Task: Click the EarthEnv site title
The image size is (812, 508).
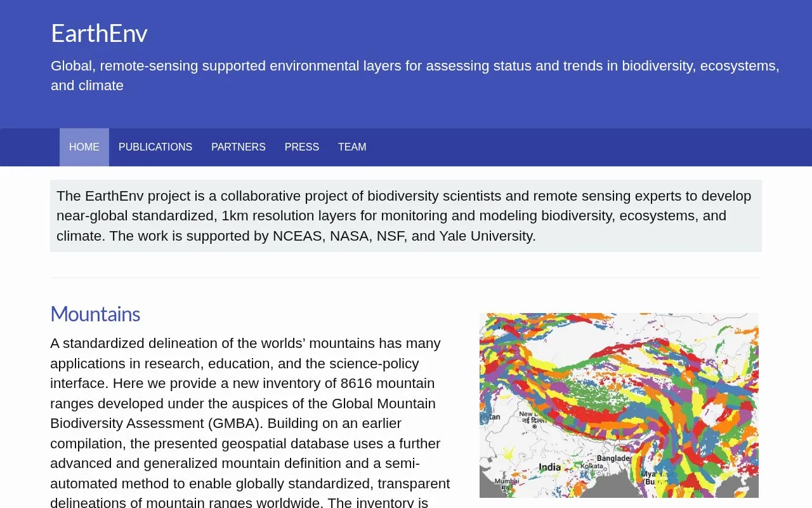Action: coord(99,33)
